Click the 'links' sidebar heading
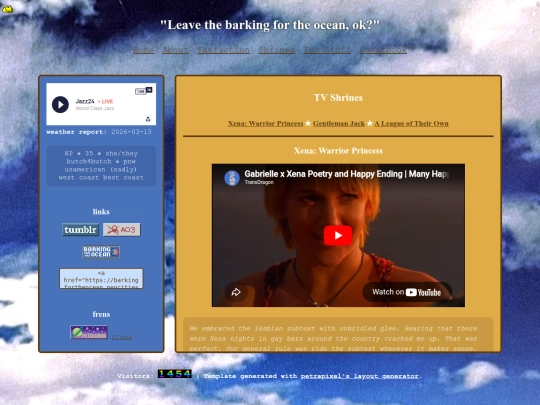 click(101, 211)
